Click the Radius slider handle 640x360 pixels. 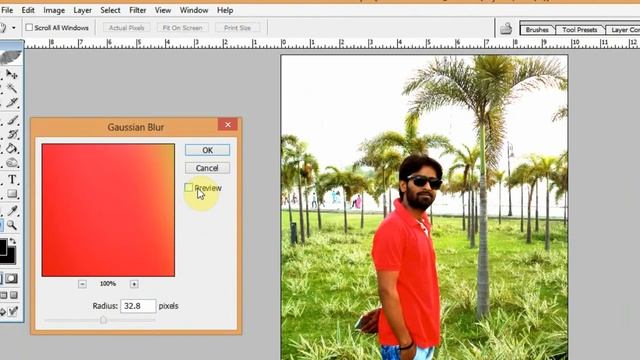click(x=103, y=320)
